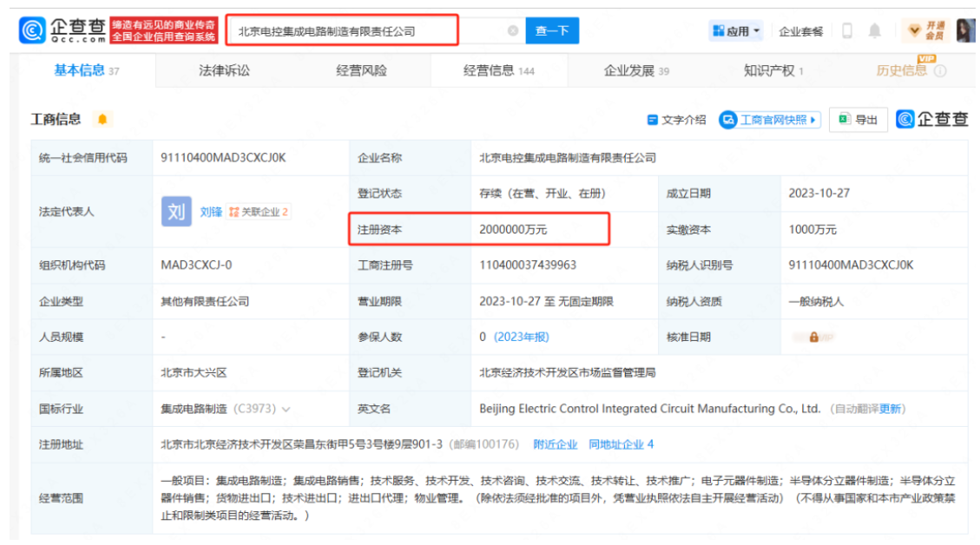Click the lock icon in 核准日期 row
This screenshot has height=545, width=980.
coord(813,337)
